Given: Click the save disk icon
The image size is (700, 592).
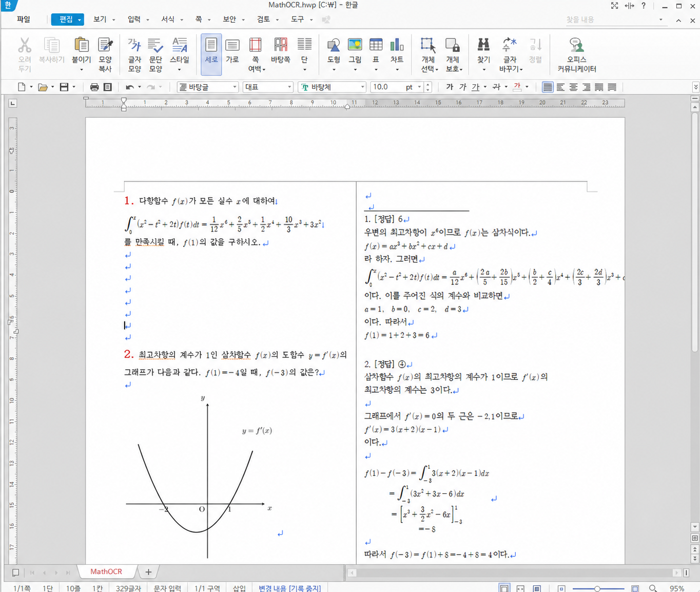Looking at the screenshot, I should (64, 87).
